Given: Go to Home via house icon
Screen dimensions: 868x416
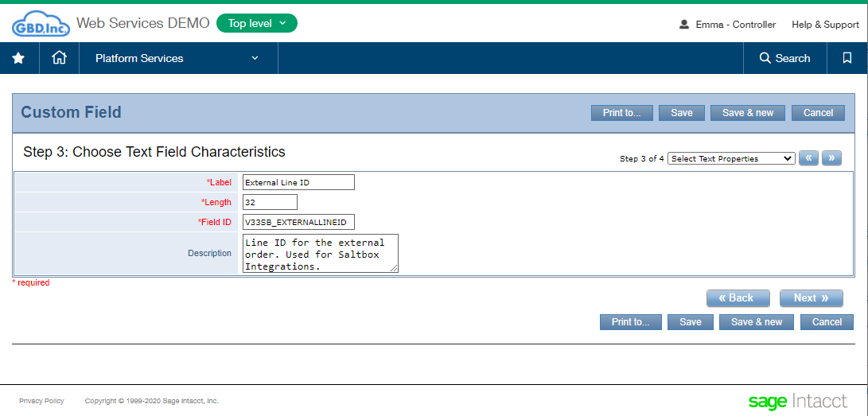Looking at the screenshot, I should tap(59, 58).
